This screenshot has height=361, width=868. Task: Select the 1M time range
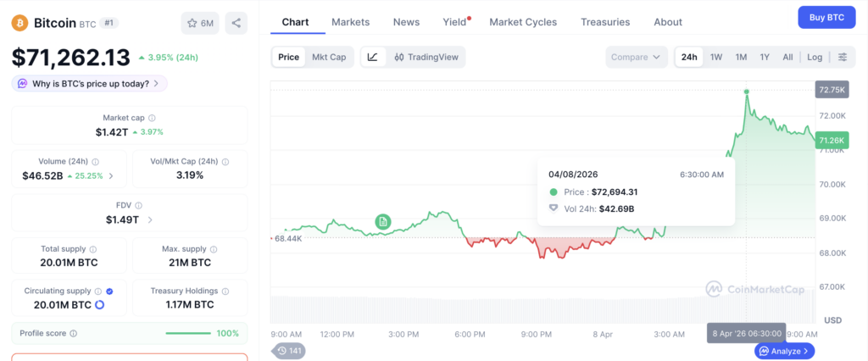tap(741, 57)
